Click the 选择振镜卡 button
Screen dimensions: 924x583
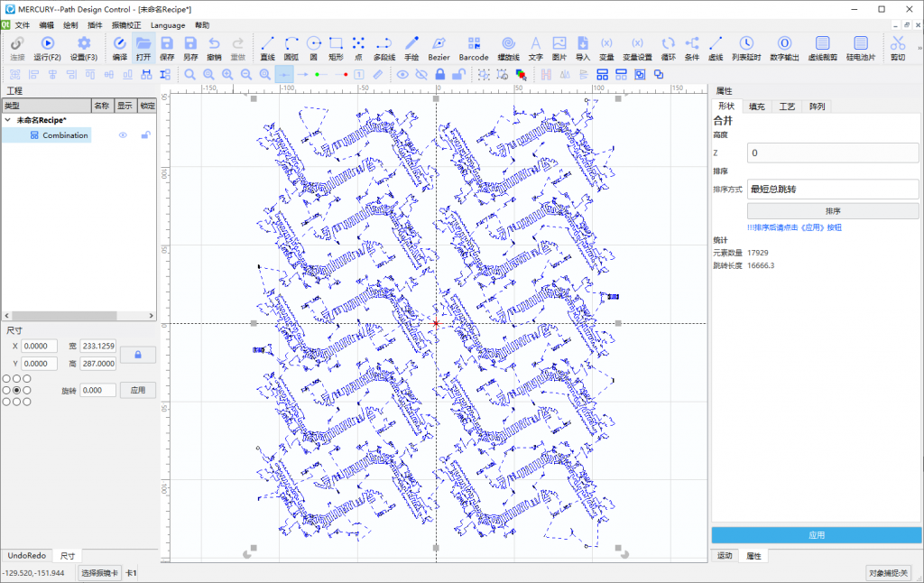tap(99, 573)
